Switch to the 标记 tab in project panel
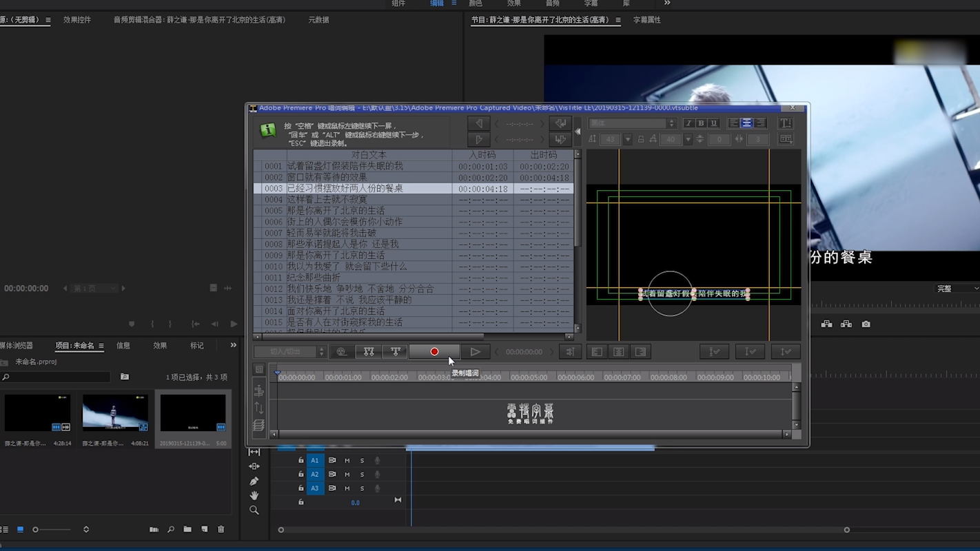 197,346
